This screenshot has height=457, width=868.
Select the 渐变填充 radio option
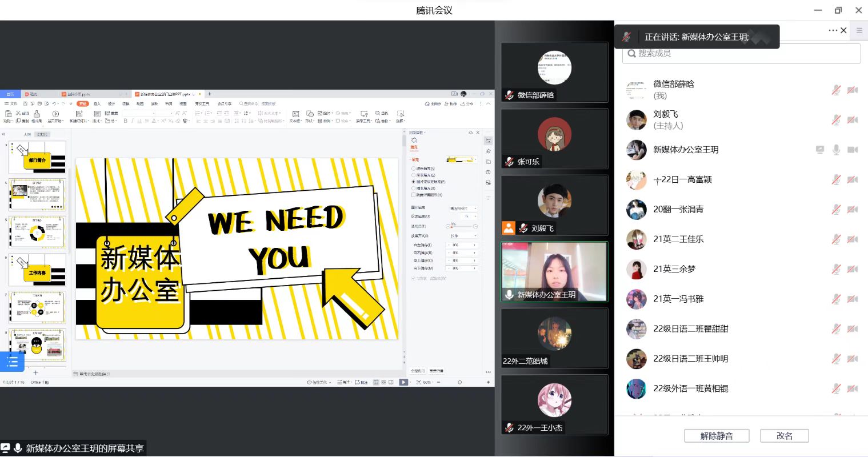tap(414, 175)
